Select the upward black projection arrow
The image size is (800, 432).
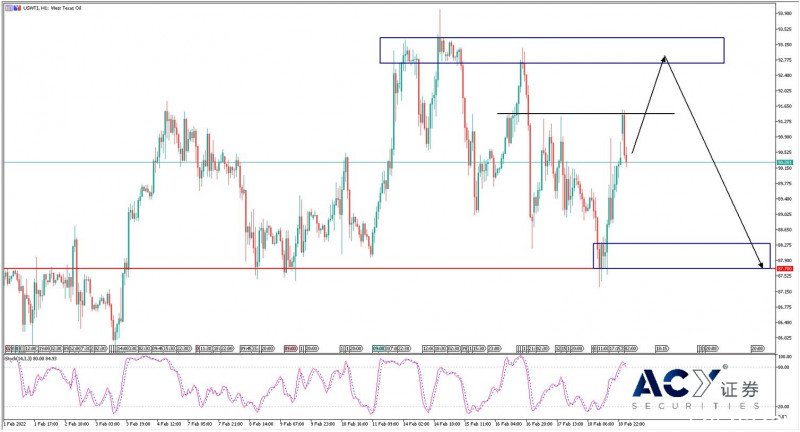[648, 104]
